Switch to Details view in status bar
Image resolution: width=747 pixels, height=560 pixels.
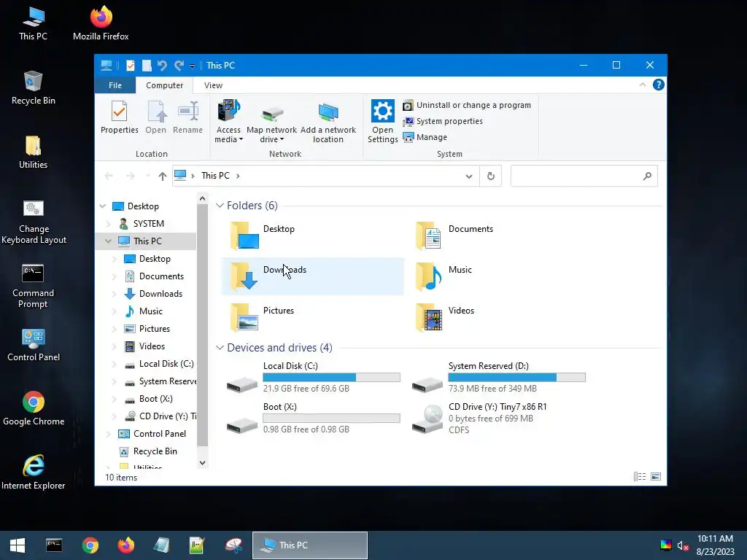640,477
